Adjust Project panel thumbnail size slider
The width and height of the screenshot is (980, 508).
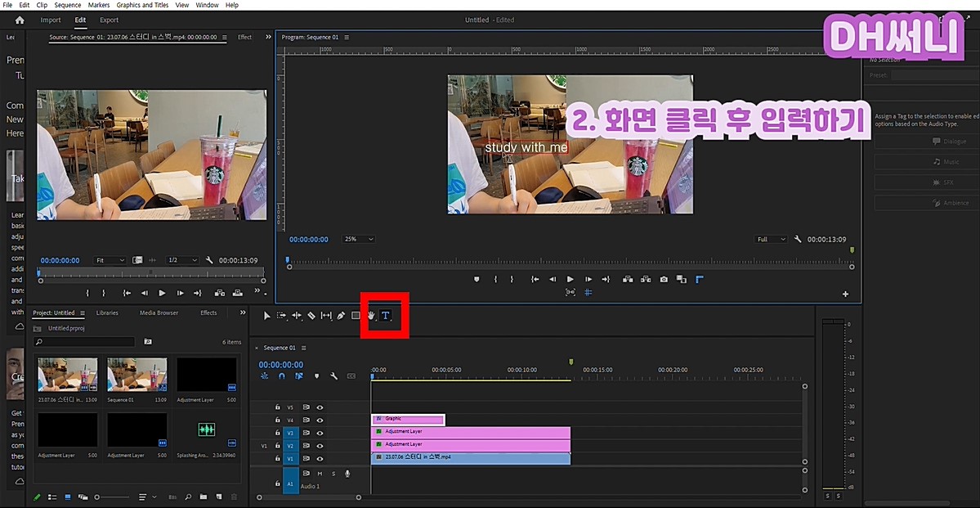tap(113, 497)
